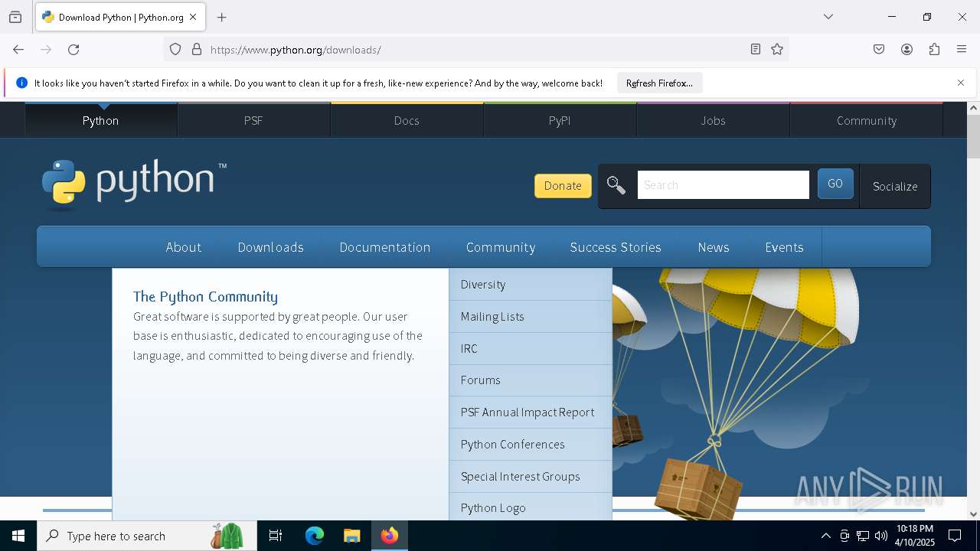Screen dimensions: 980x551
Task: Select IRC submenu item
Action: (x=531, y=348)
